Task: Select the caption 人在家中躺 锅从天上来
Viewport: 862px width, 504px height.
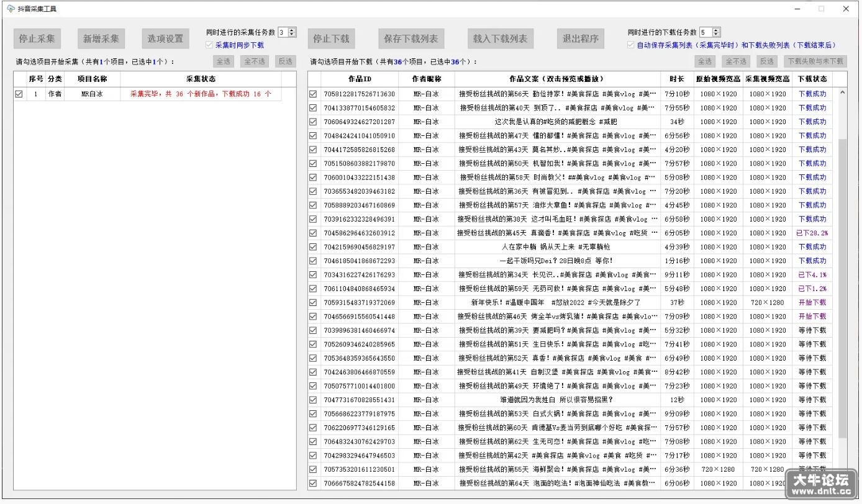Action: [556, 247]
